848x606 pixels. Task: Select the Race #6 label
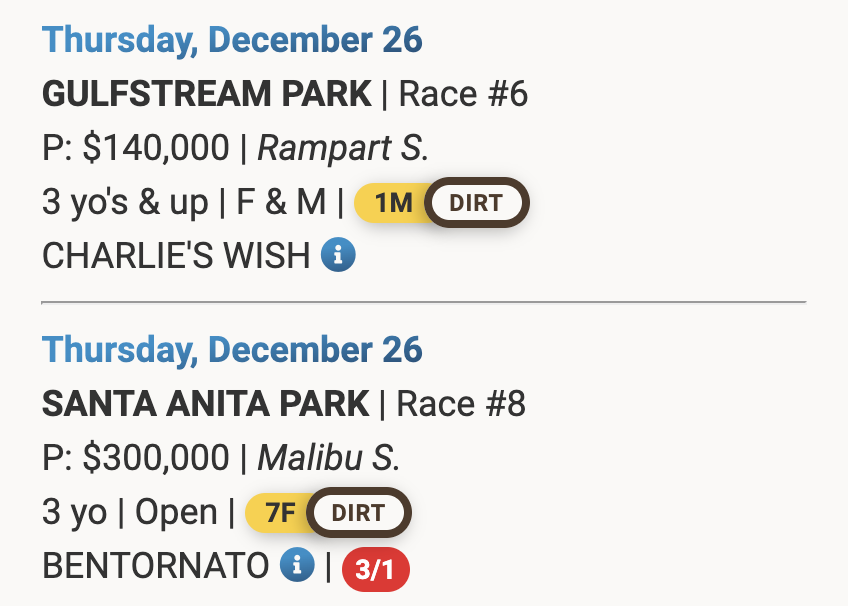coord(463,94)
